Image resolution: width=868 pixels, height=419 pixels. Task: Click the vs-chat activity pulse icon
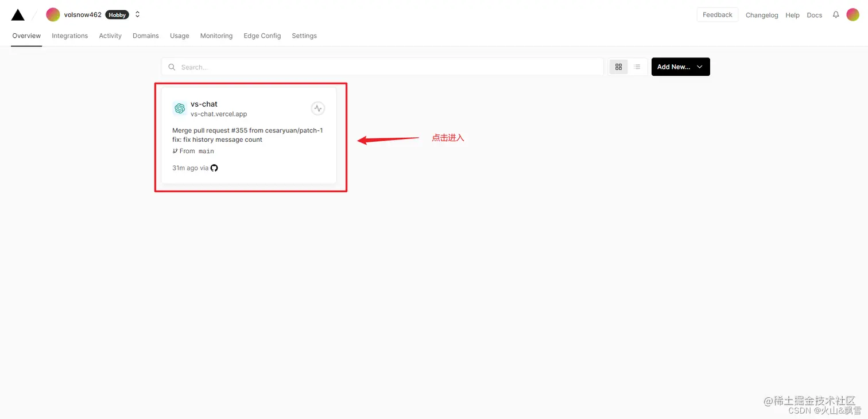317,108
